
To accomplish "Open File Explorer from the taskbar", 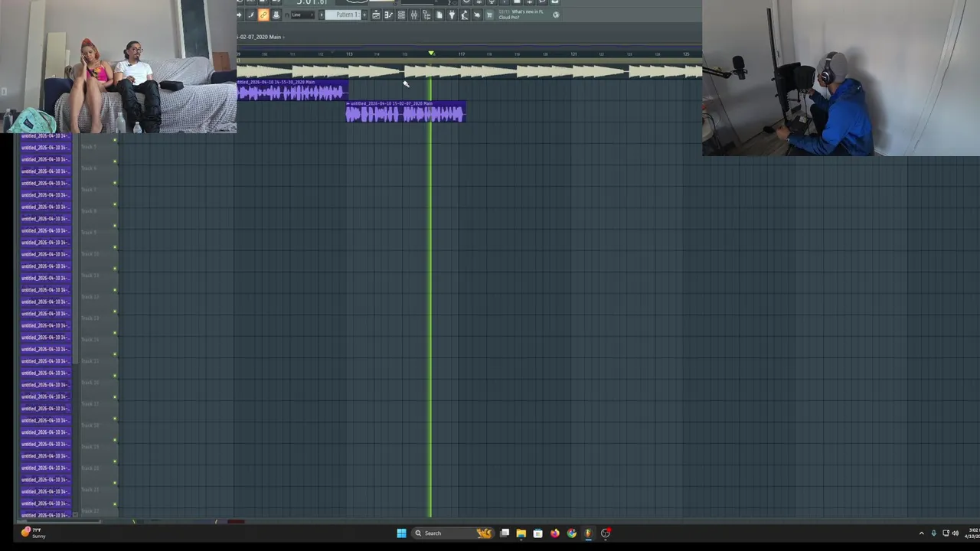I will (521, 533).
